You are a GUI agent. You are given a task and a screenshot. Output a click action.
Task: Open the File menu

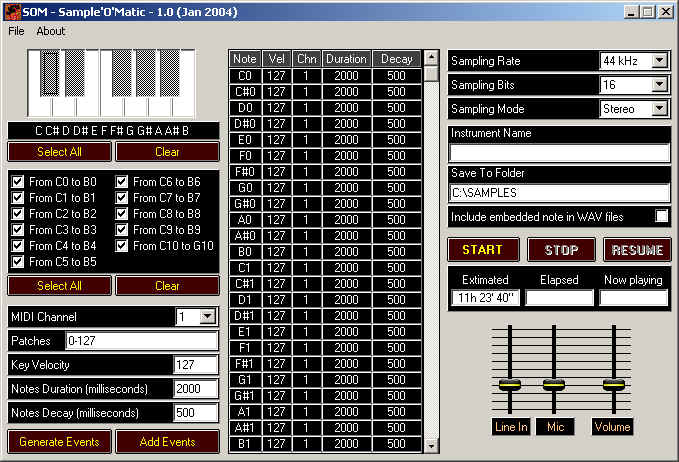[x=16, y=31]
